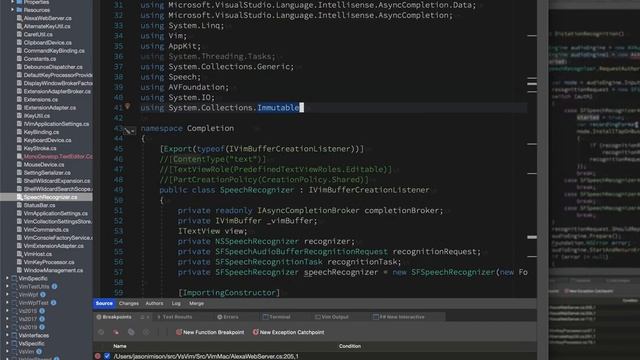This screenshot has width=640, height=360.
Task: Open AlexaWebServer.cs file icon in solution tree
Action: click(19, 18)
